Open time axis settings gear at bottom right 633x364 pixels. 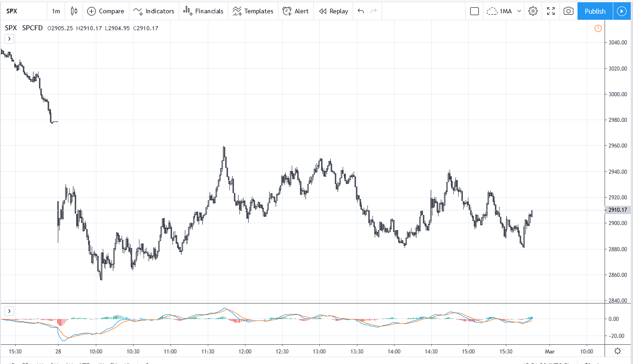click(618, 351)
